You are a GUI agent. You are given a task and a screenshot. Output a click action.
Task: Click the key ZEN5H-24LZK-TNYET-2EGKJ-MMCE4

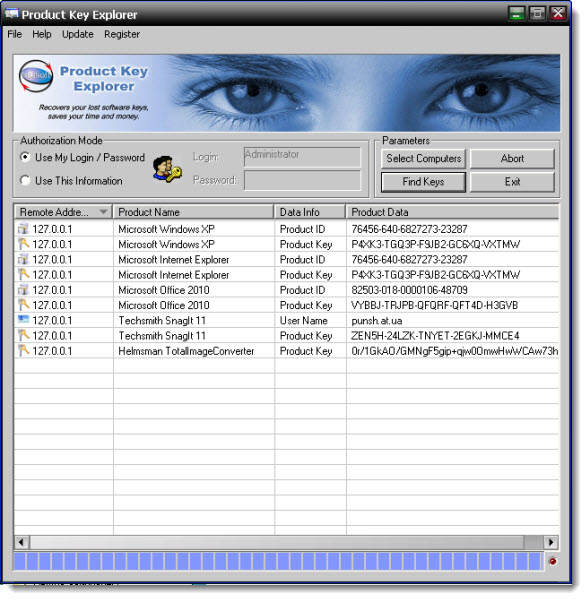click(x=435, y=336)
